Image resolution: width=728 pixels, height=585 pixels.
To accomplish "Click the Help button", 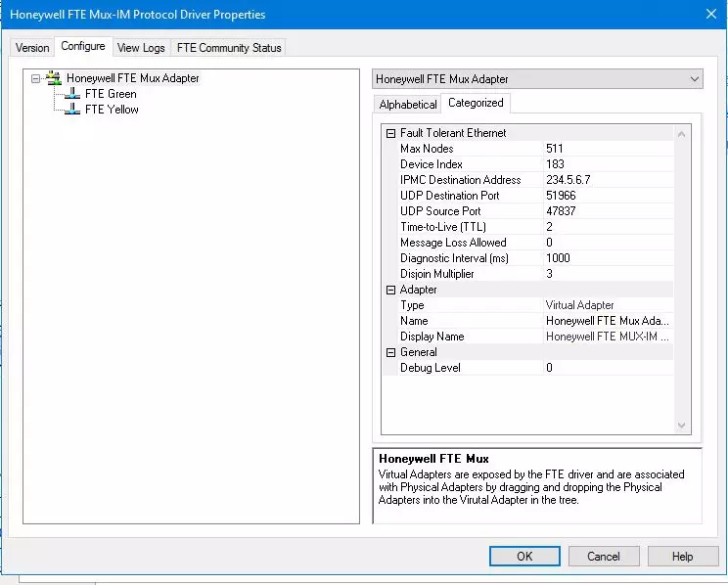I will [683, 557].
